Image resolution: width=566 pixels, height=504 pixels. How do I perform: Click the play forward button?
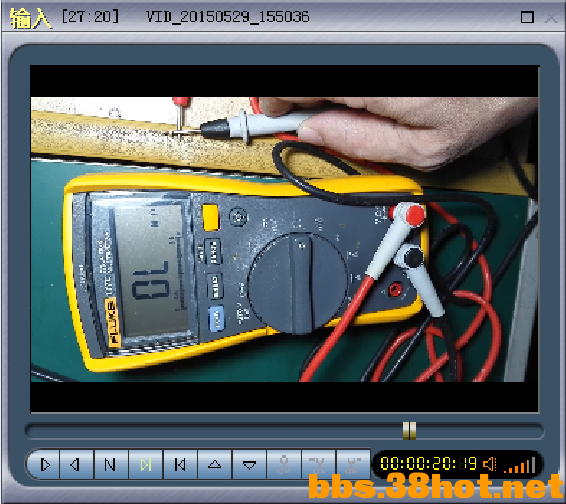pyautogui.click(x=44, y=464)
